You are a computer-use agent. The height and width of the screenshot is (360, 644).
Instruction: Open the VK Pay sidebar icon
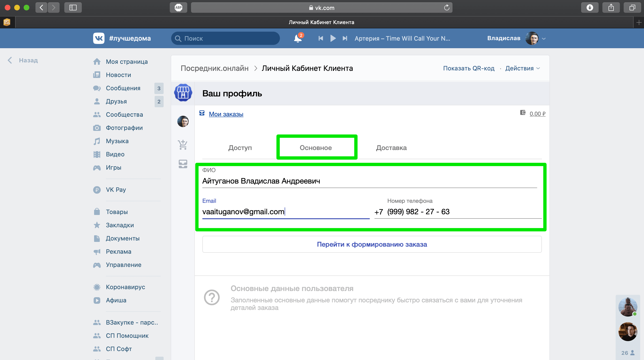coord(97,190)
